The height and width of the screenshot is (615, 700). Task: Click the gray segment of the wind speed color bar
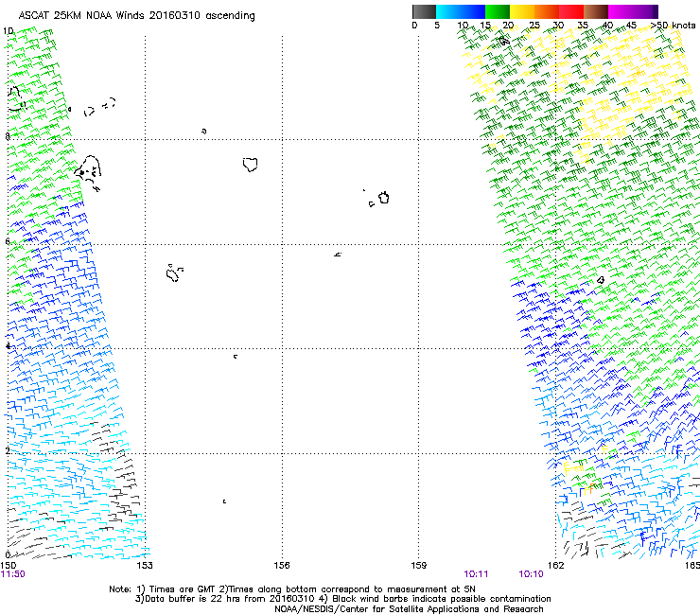coord(424,11)
